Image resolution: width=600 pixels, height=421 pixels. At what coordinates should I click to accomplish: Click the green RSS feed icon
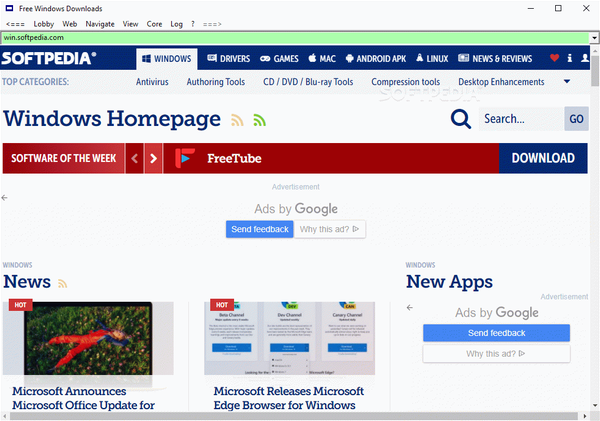coord(259,121)
